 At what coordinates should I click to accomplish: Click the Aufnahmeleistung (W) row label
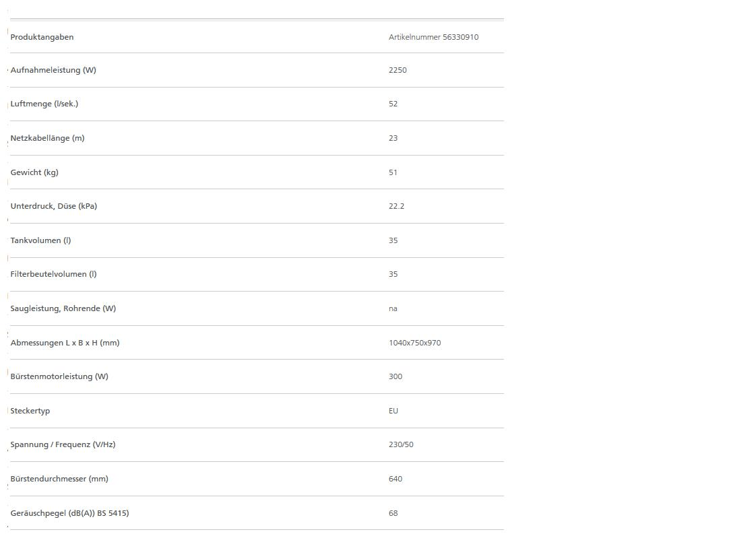pos(53,70)
